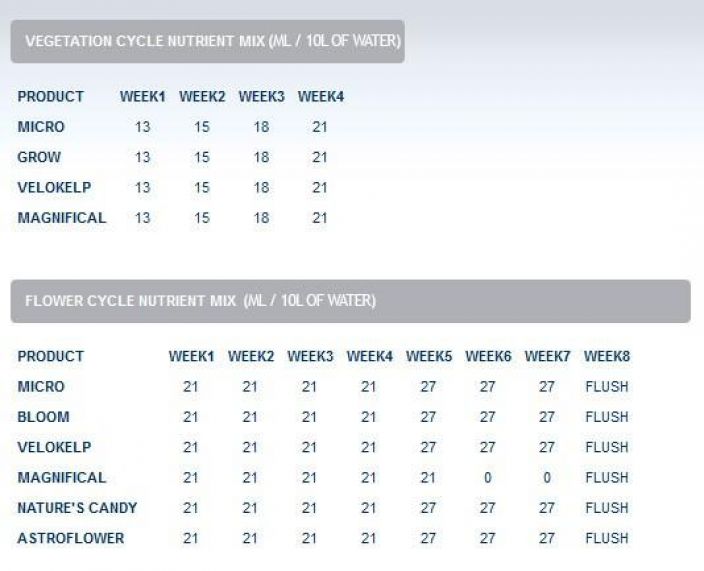Click NATURE'S CANDY product label
This screenshot has height=571, width=704.
77,508
